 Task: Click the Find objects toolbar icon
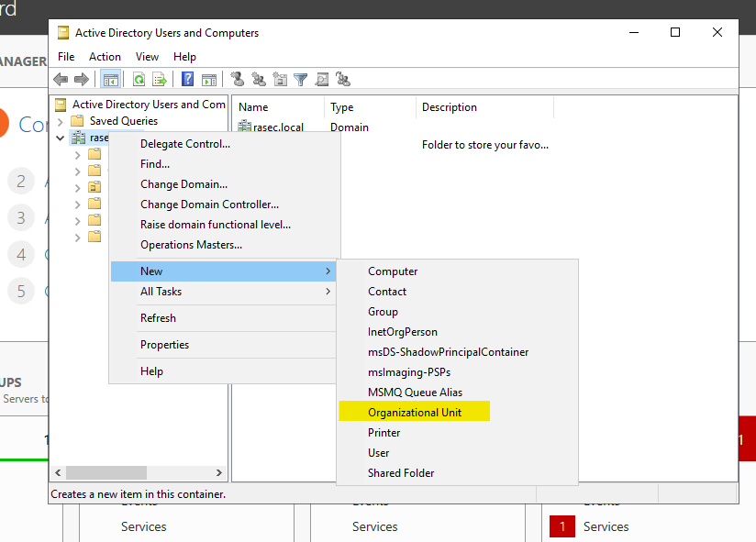coord(322,80)
